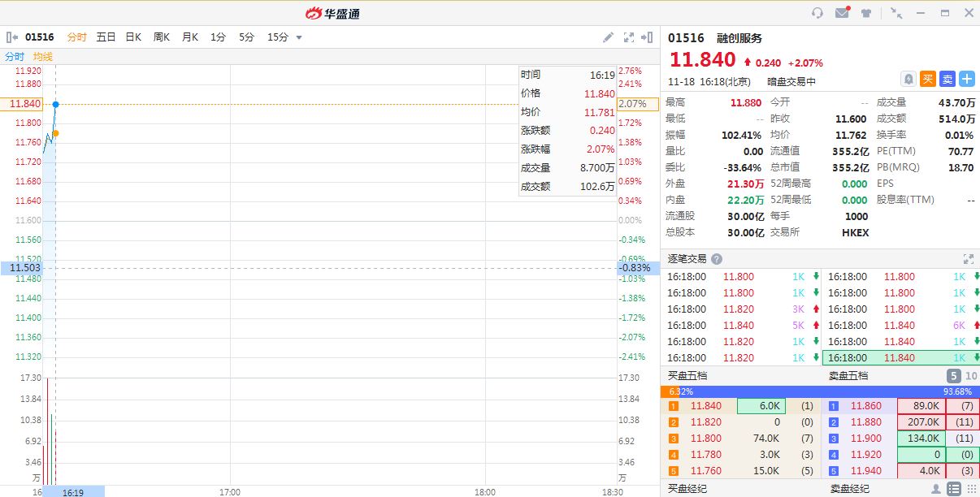Switch order book to 5 levels
Screen dimensions: 980x497
(x=954, y=376)
